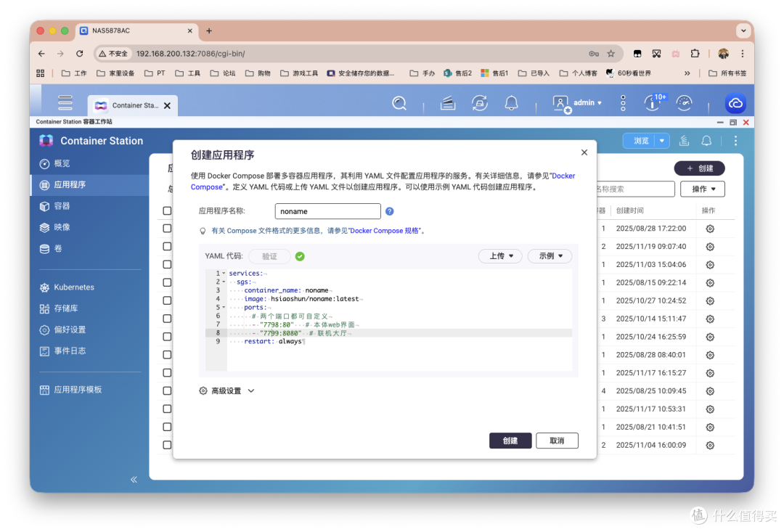Go to 概览 overview in sidebar
The width and height of the screenshot is (784, 532).
90,163
